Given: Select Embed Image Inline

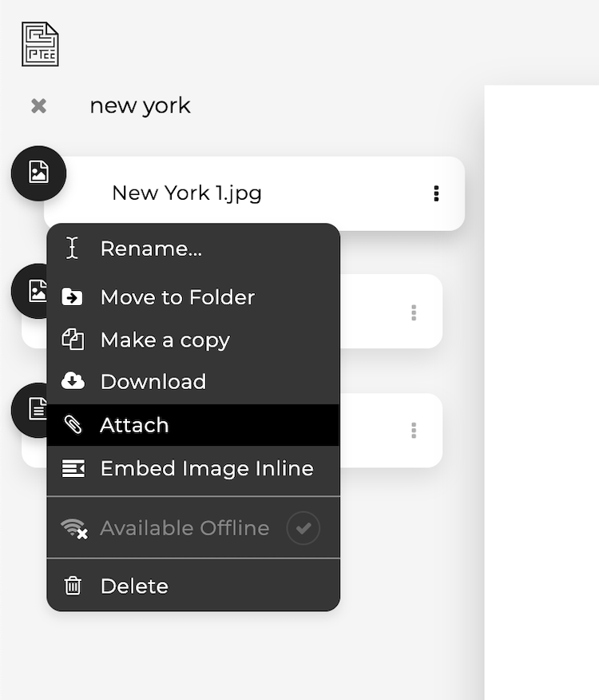Looking at the screenshot, I should pyautogui.click(x=193, y=468).
